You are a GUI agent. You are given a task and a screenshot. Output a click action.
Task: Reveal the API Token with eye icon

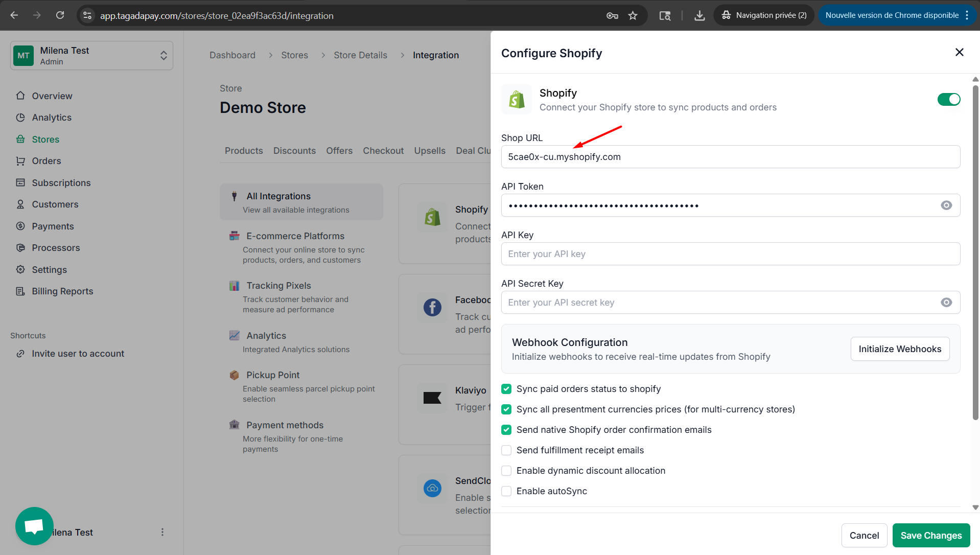pos(946,205)
